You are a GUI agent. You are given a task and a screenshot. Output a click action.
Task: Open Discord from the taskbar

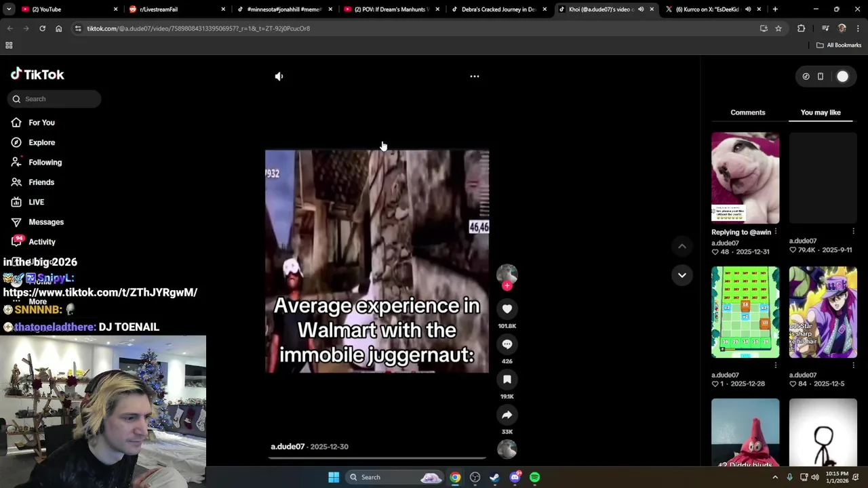(515, 477)
